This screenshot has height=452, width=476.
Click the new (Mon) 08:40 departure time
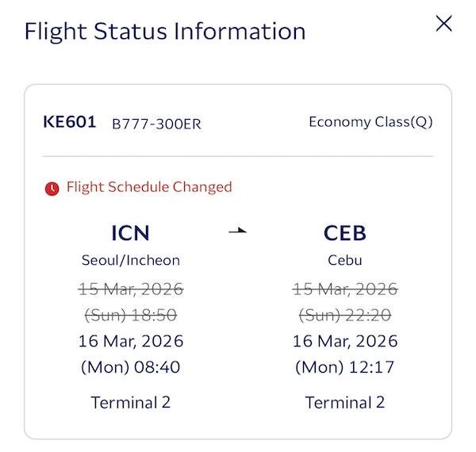click(131, 368)
